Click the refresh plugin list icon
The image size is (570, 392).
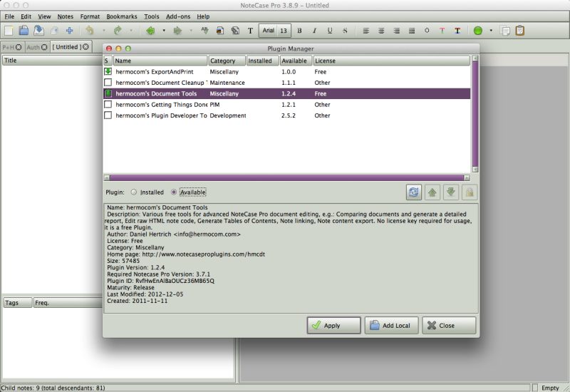(414, 192)
